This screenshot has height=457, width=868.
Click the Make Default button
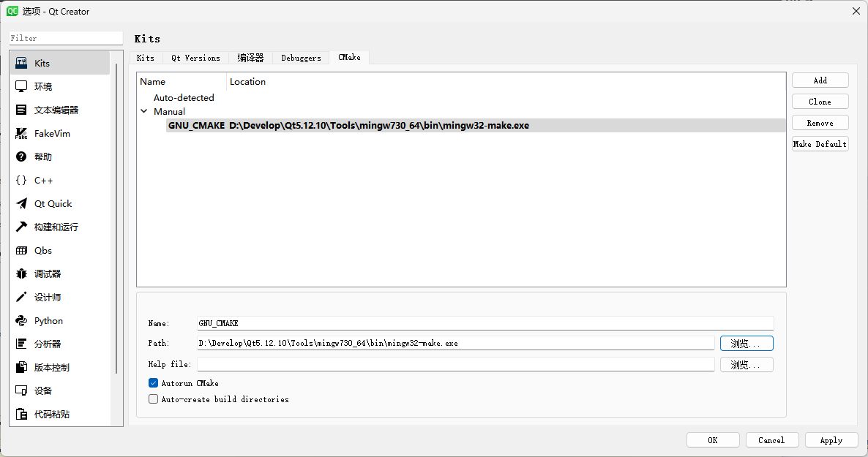pyautogui.click(x=820, y=144)
